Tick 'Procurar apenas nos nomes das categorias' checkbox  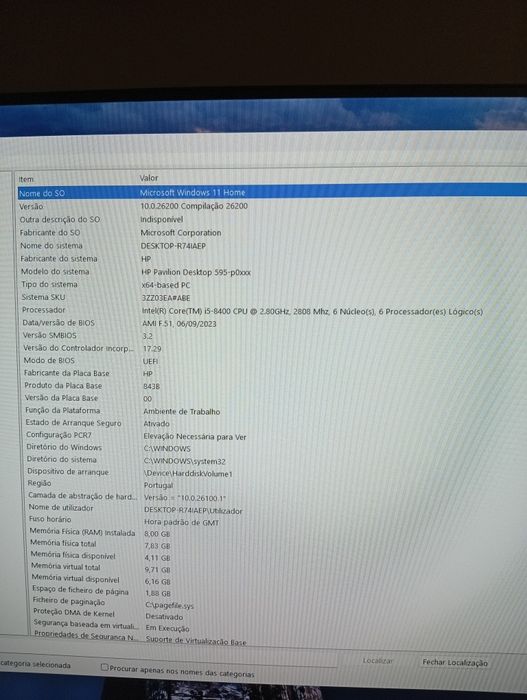click(x=105, y=667)
